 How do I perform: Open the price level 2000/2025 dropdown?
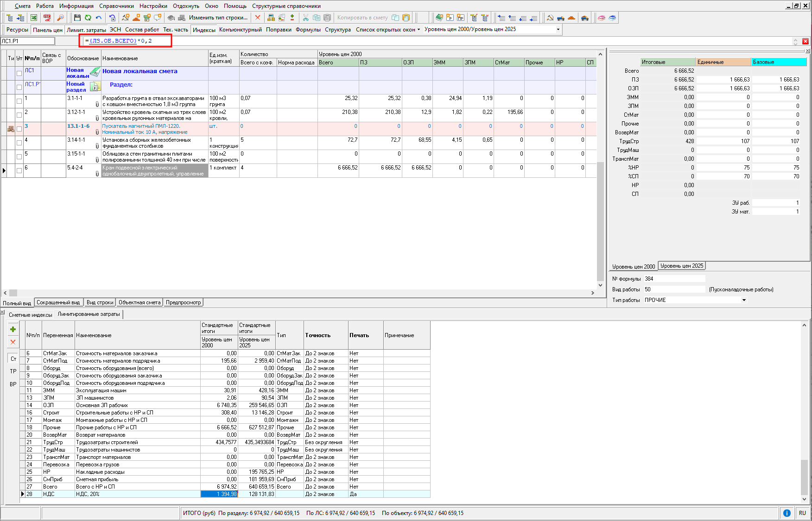[x=558, y=29]
